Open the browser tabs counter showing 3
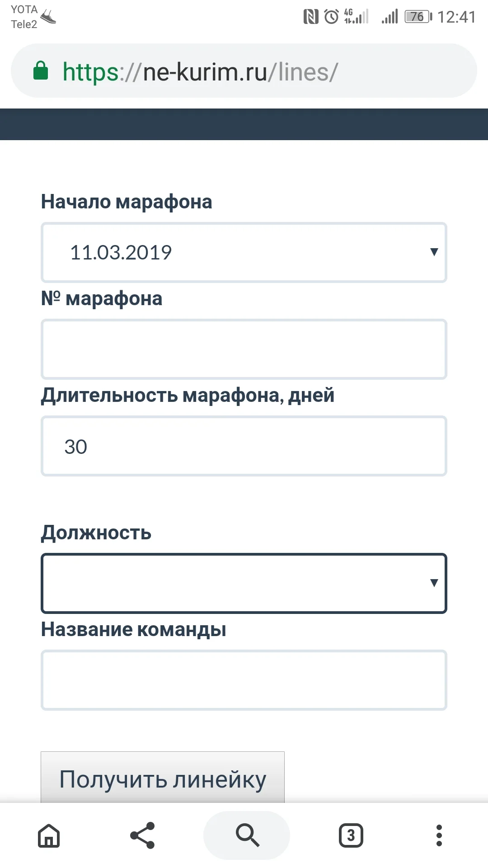Image resolution: width=488 pixels, height=868 pixels. tap(350, 835)
